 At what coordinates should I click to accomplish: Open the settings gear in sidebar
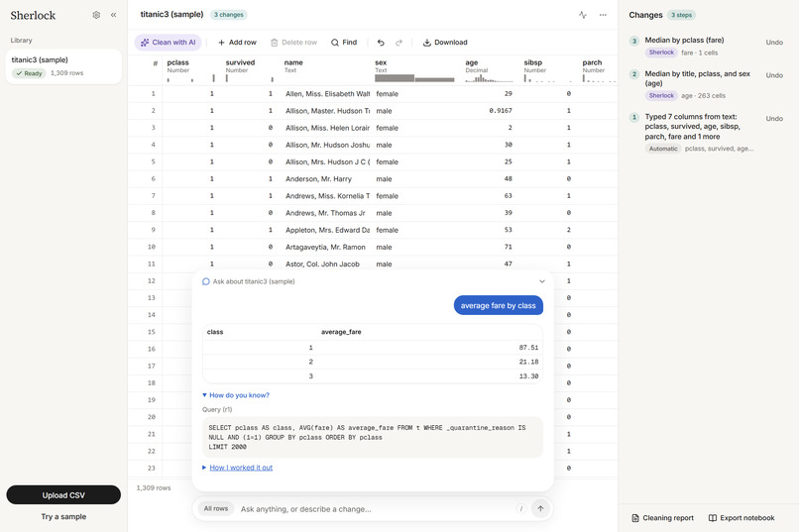[x=96, y=15]
